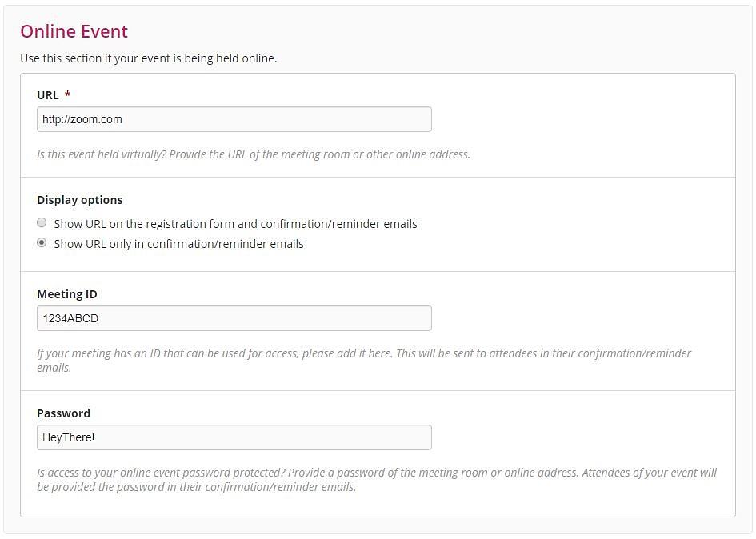Viewport: 756px width, 539px height.
Task: Click the 'URL' field label
Action: click(48, 95)
